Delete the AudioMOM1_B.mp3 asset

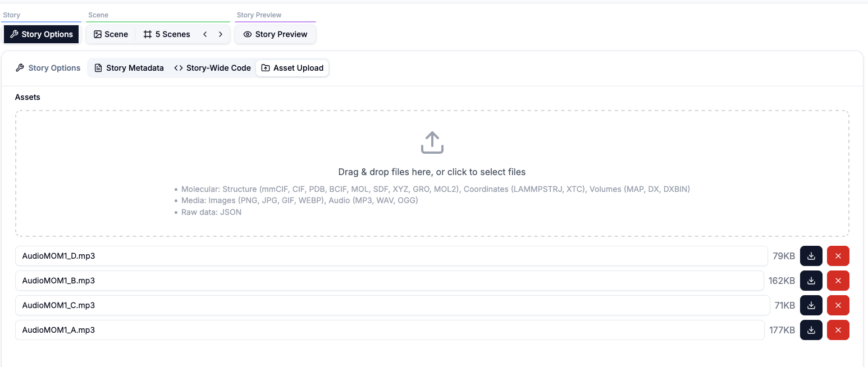pyautogui.click(x=838, y=281)
